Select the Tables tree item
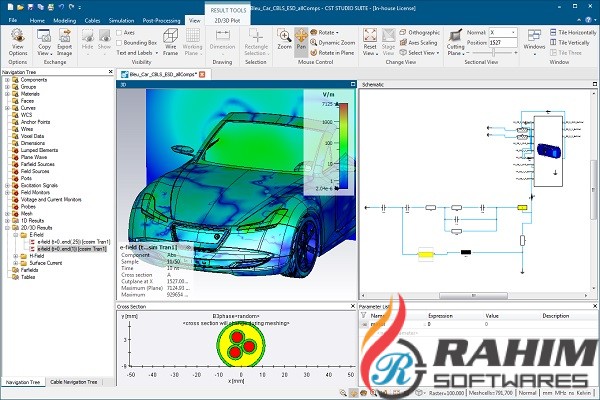 28,277
